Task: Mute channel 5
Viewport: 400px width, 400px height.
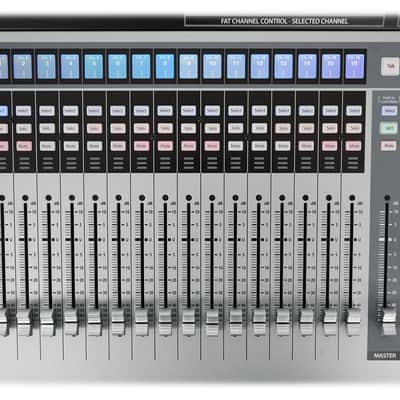Action: coord(94,146)
